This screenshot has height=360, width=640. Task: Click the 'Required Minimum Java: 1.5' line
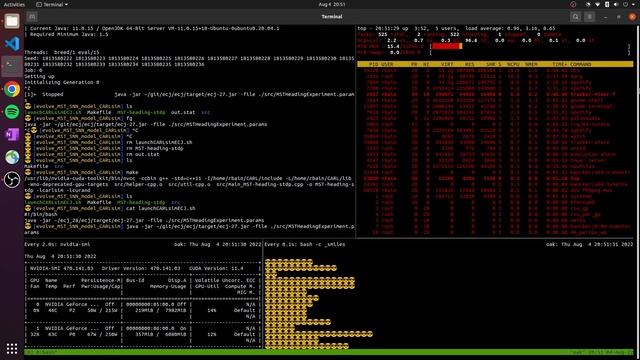[69, 35]
